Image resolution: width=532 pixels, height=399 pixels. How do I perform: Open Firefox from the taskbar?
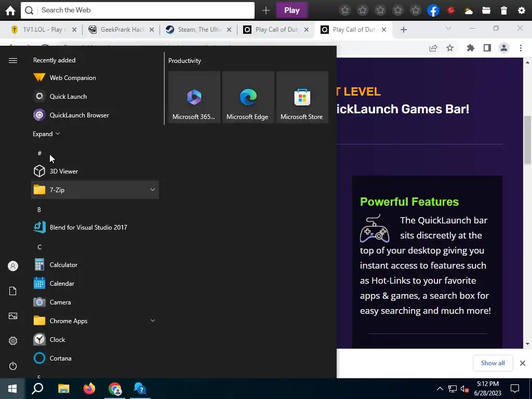89,389
